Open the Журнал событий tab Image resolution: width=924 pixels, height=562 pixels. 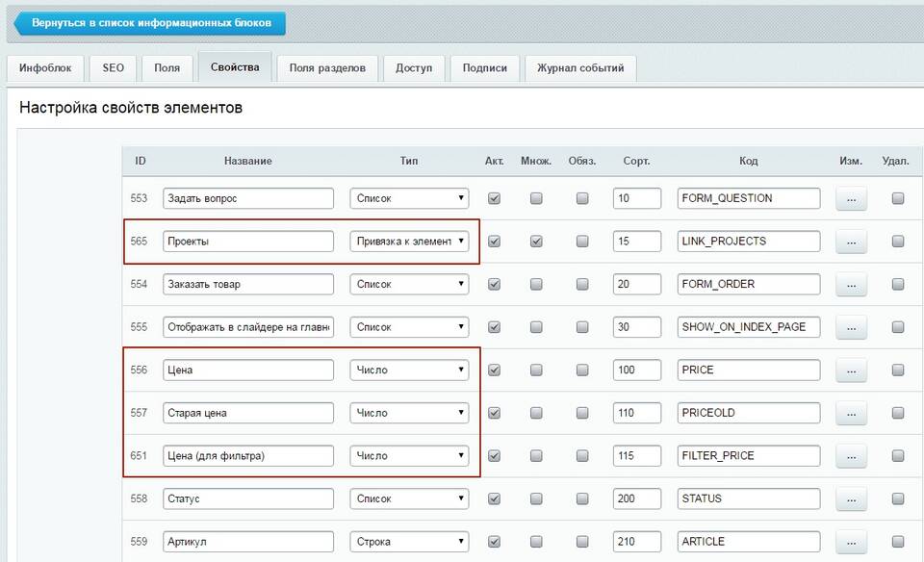pos(580,68)
